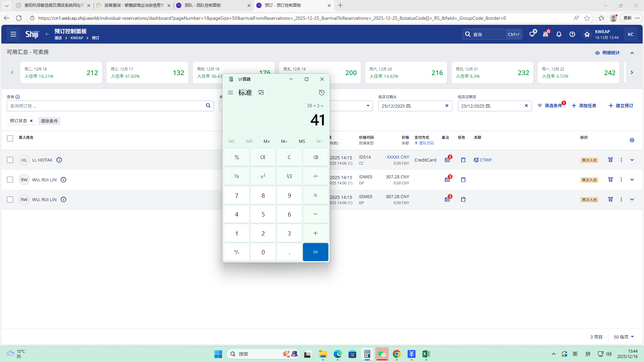Select the last WU, RUI LIN row checkbox
This screenshot has height=362, width=644.
click(10, 199)
